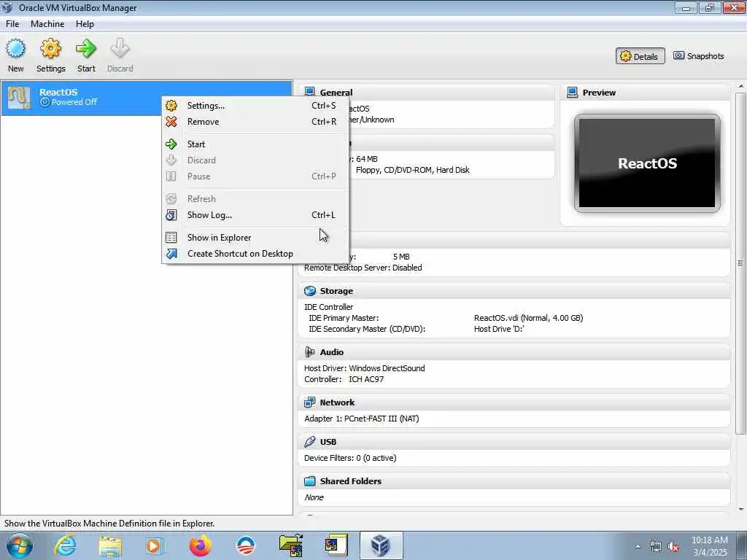Viewport: 747px width, 560px height.
Task: Open Windows Explorer folder in taskbar
Action: coord(111,545)
